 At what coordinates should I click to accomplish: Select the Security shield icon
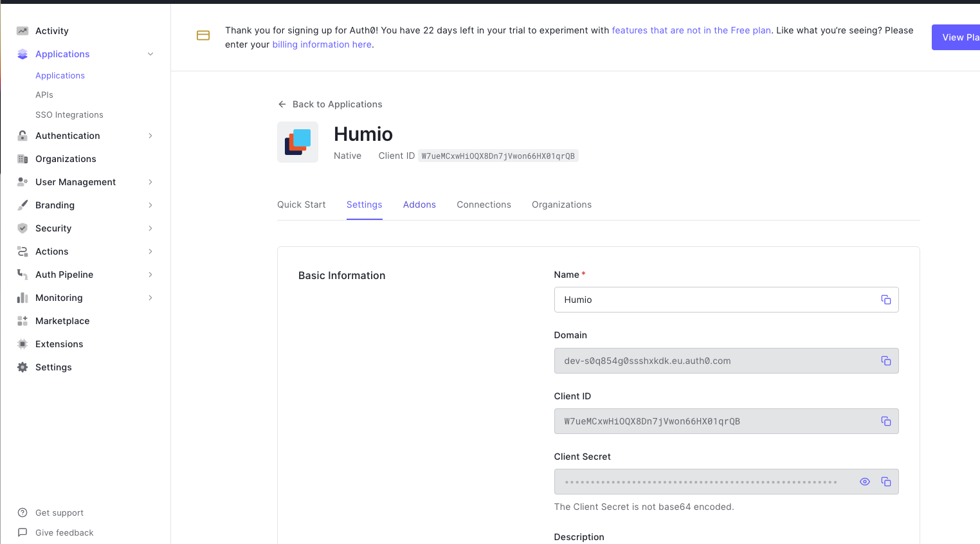coord(23,228)
